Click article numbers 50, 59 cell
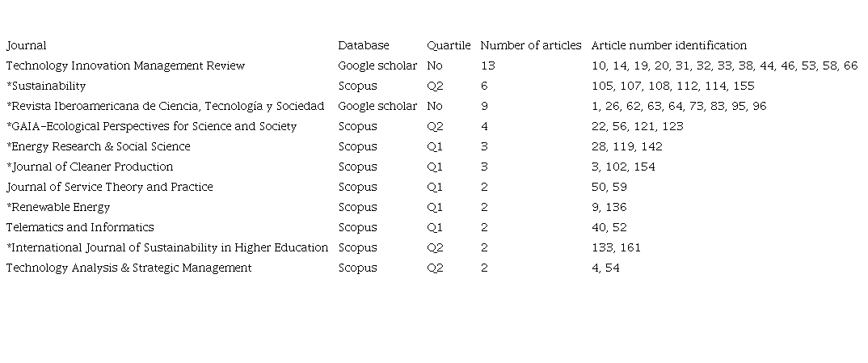 tap(609, 187)
